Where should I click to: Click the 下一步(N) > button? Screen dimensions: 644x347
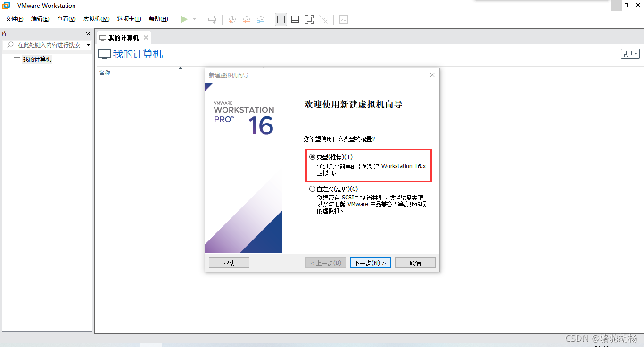pos(371,263)
